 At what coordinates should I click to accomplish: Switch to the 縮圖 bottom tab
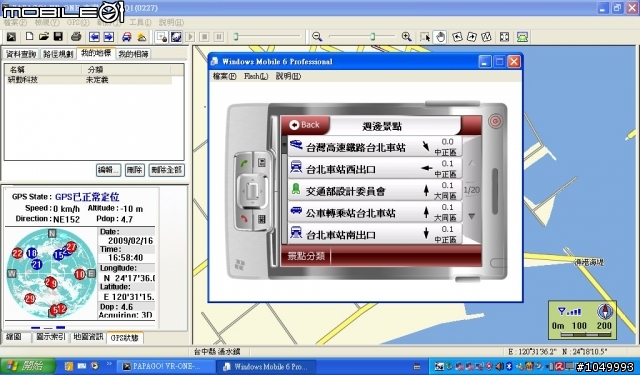[x=15, y=337]
